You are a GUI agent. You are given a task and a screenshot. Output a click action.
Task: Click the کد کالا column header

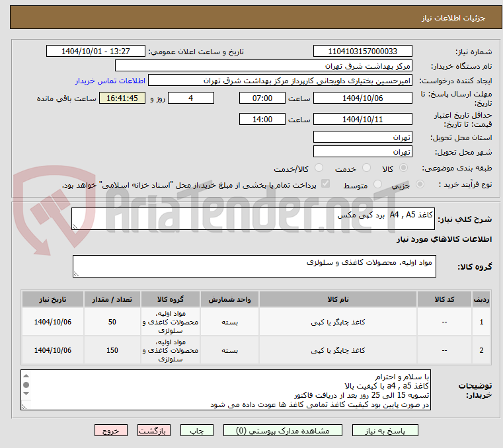point(444,299)
